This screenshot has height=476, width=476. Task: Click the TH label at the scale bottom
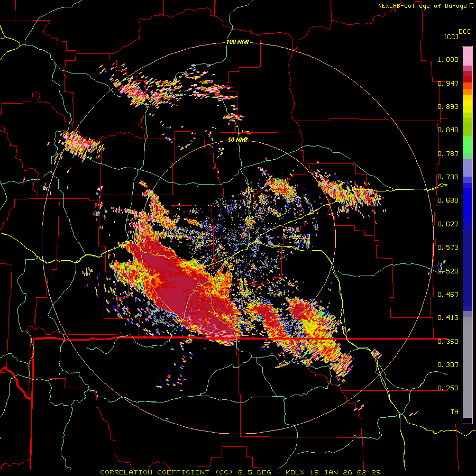click(454, 412)
